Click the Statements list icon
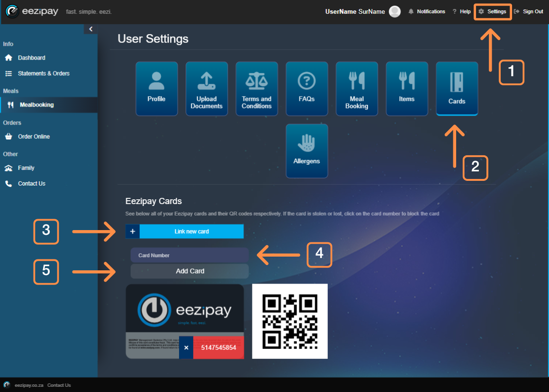The height and width of the screenshot is (392, 549). [x=9, y=73]
